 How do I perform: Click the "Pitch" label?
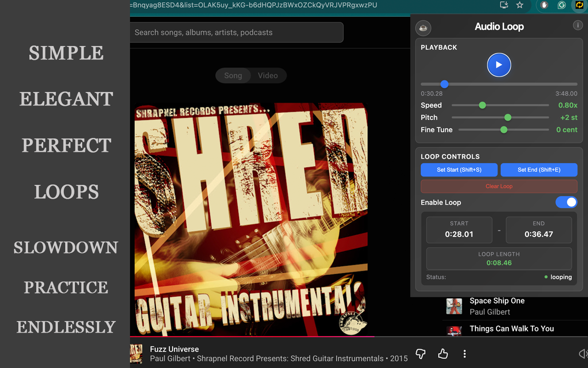(x=429, y=117)
